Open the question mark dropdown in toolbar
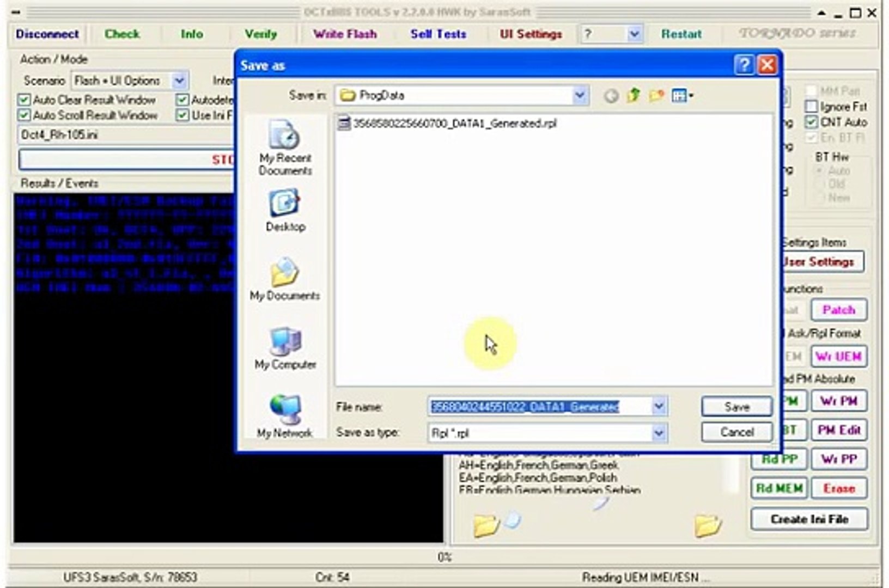This screenshot has height=588, width=889. tap(634, 34)
